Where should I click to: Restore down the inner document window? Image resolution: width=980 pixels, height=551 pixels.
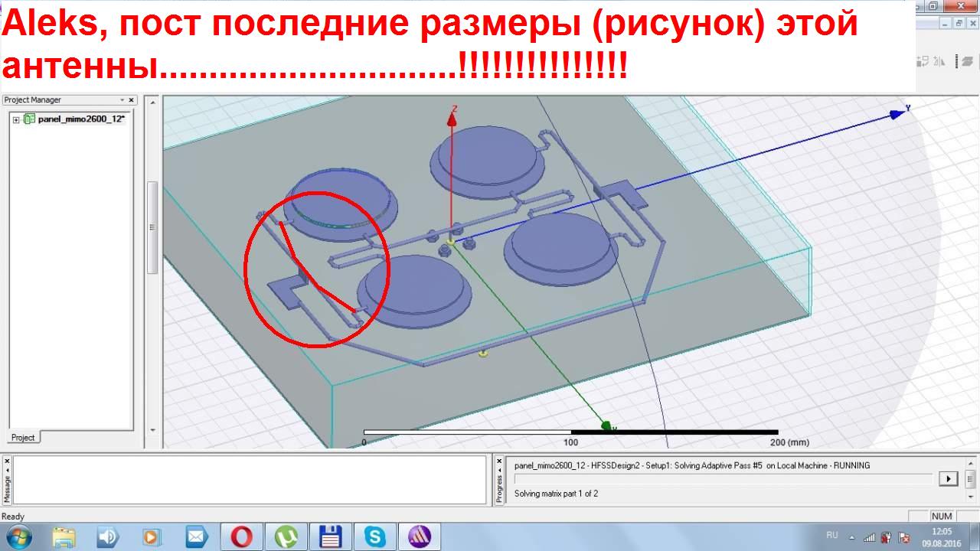click(x=958, y=24)
